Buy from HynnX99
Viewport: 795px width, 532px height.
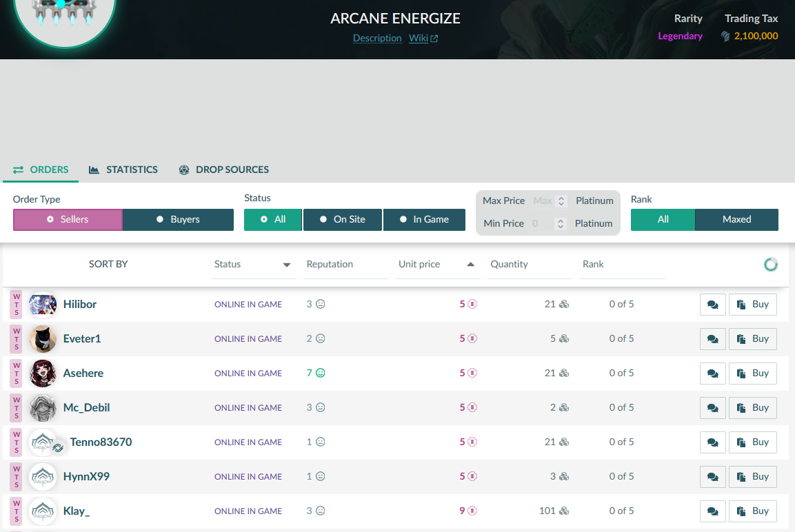click(x=752, y=477)
